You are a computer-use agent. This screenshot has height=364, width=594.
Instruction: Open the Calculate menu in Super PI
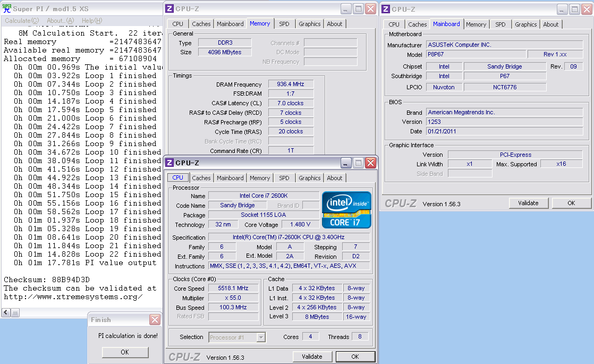(x=22, y=21)
